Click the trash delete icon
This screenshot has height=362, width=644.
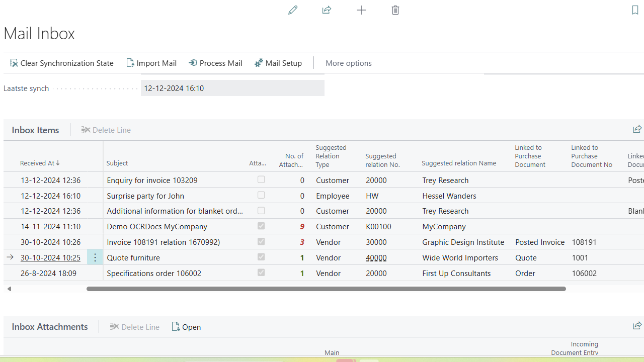click(395, 10)
